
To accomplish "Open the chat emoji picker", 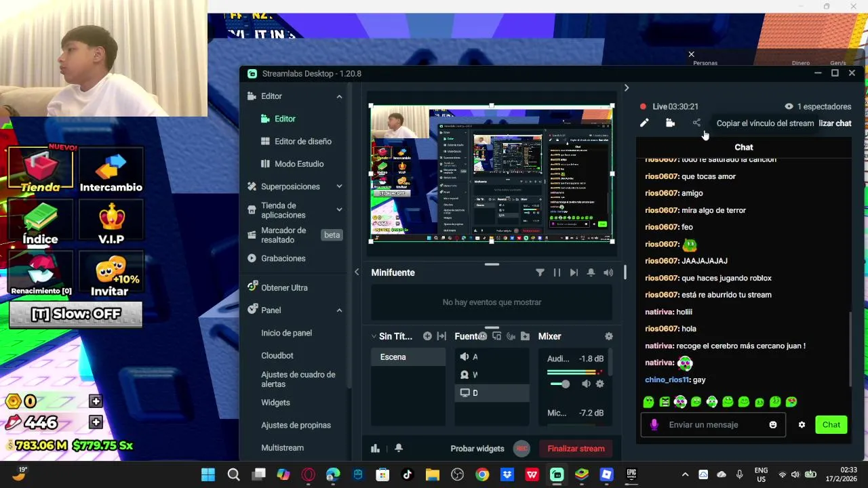I will coord(772,425).
